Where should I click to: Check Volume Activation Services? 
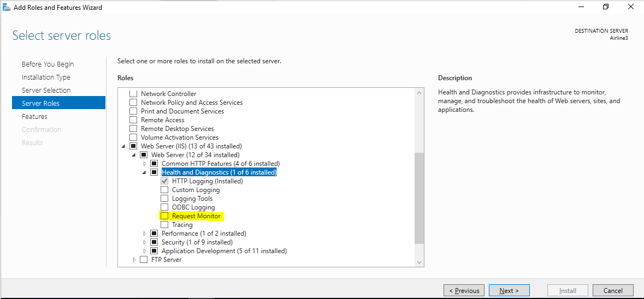(133, 137)
